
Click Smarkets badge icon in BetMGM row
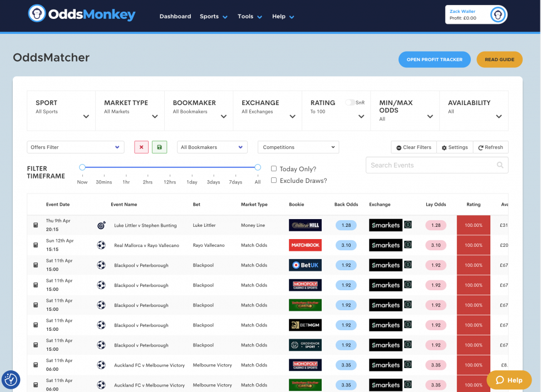pos(408,324)
